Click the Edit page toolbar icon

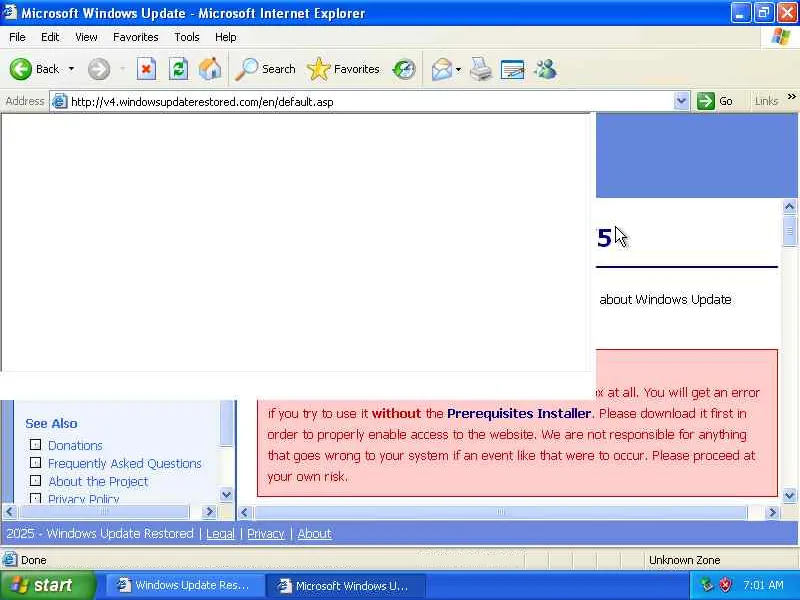point(512,69)
